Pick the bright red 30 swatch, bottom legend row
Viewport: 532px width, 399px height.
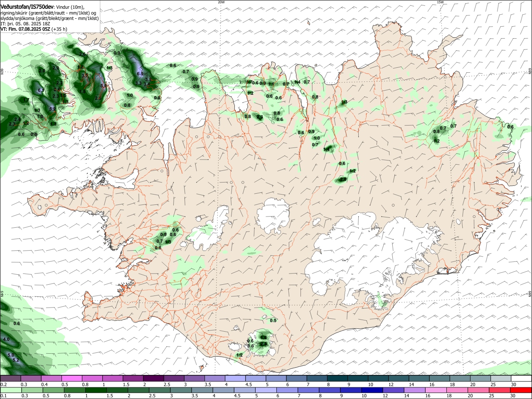pos(521,390)
